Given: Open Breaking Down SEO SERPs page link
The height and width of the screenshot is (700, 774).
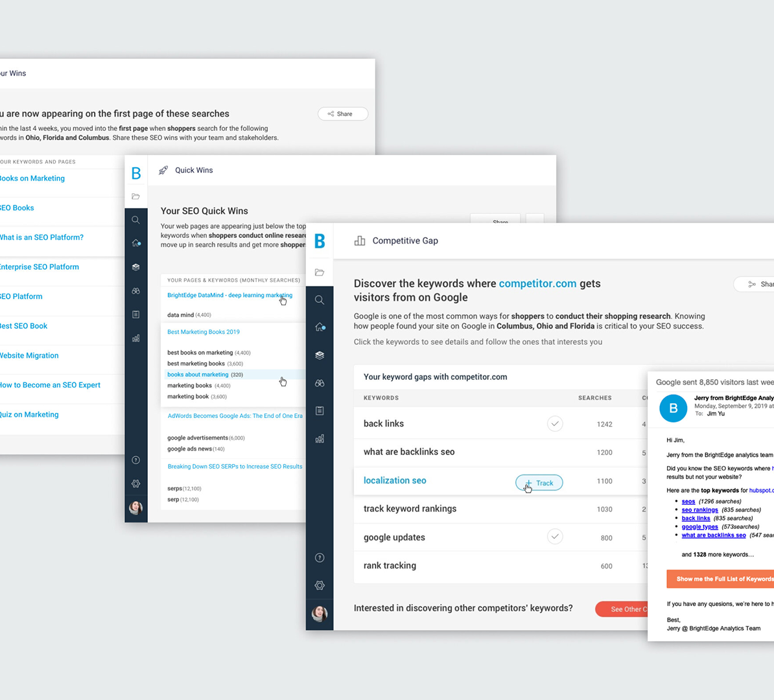Looking at the screenshot, I should pyautogui.click(x=235, y=467).
